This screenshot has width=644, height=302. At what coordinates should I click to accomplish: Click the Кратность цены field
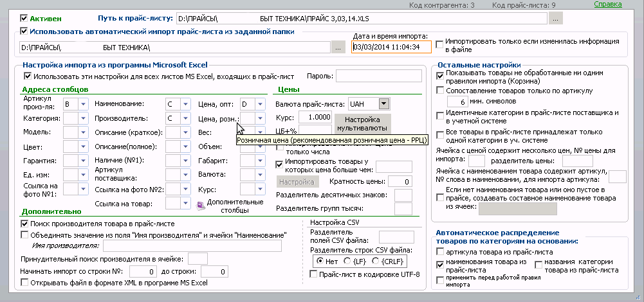tap(400, 181)
